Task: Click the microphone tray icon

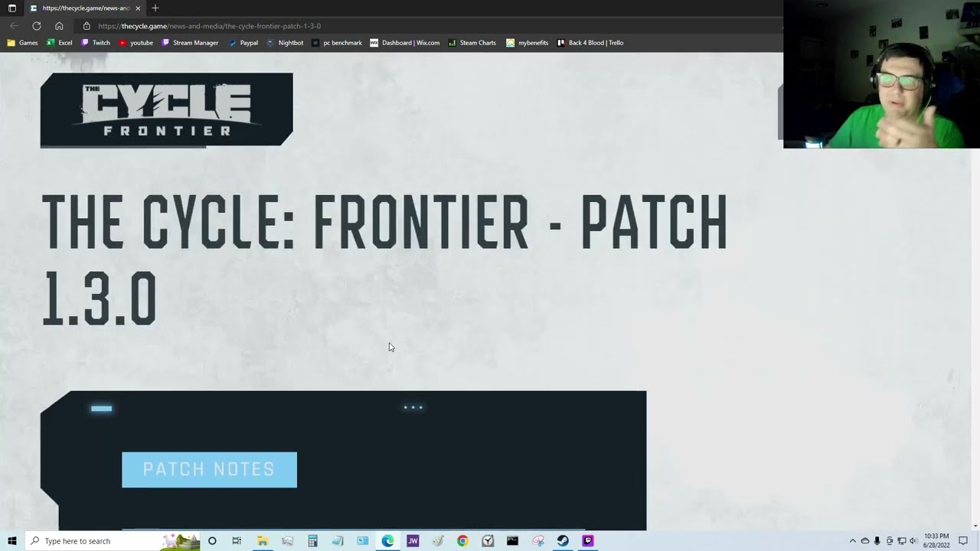Action: tap(877, 541)
